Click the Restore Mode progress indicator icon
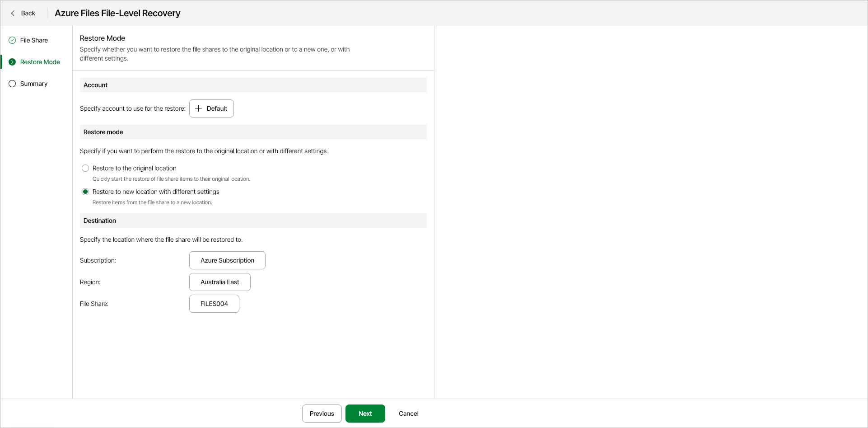The image size is (868, 428). click(12, 62)
